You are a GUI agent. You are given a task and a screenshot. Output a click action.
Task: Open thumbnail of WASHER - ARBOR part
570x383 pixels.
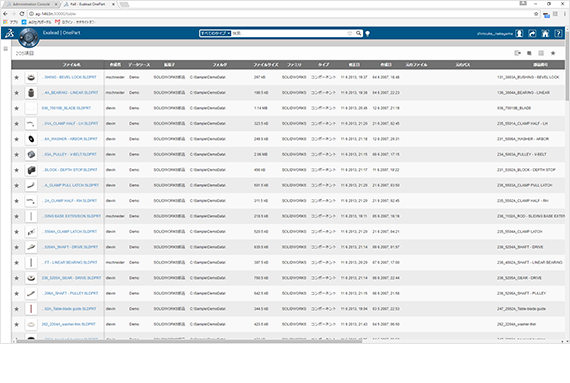[31, 139]
